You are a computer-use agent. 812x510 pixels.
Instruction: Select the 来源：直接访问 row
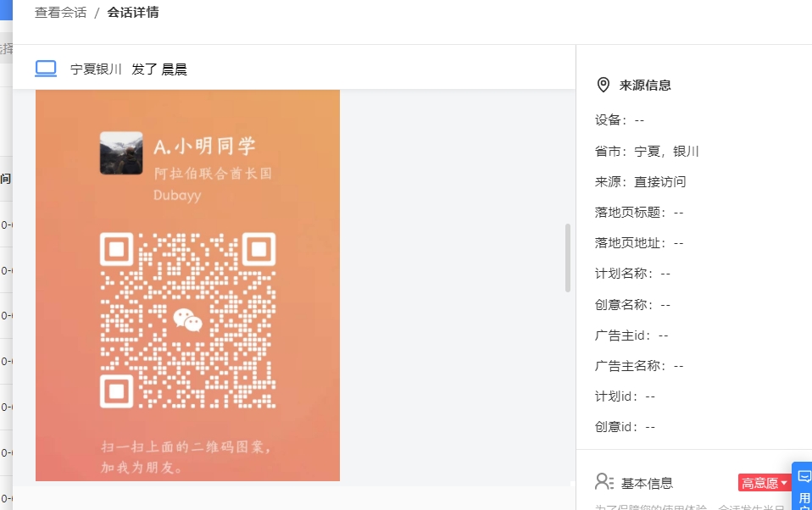[x=641, y=182]
